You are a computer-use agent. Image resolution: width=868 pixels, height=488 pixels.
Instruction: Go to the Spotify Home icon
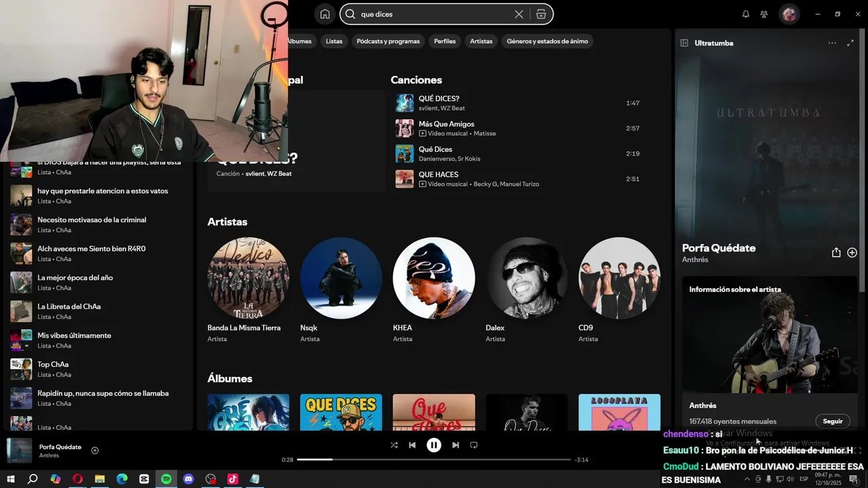(325, 14)
